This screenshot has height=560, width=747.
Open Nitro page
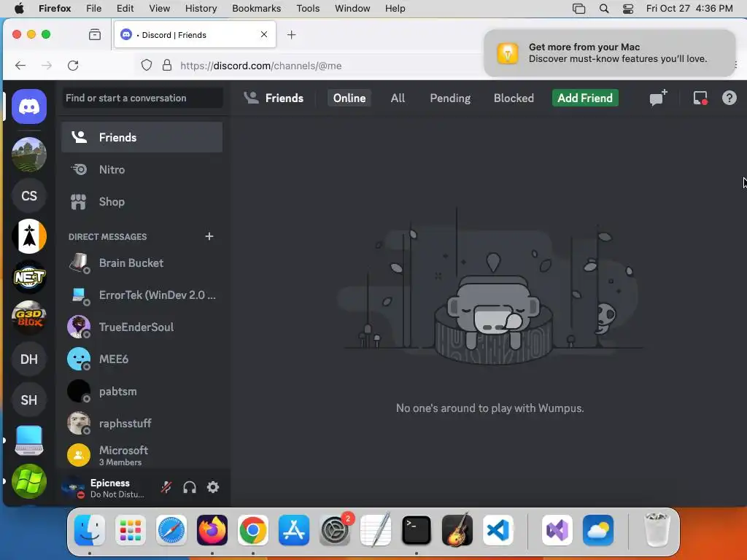[x=142, y=169]
